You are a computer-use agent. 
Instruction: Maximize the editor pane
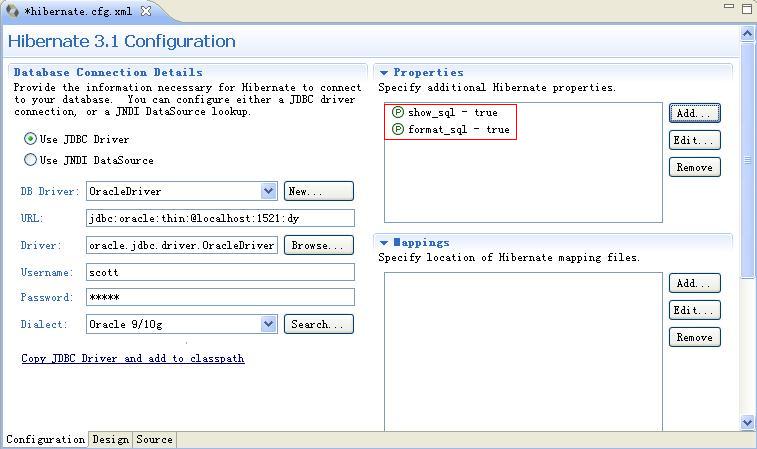[x=747, y=9]
